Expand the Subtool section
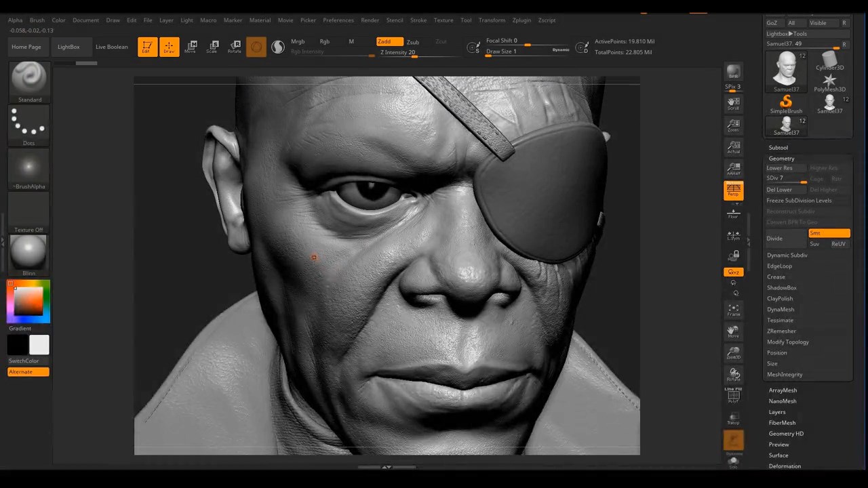The width and height of the screenshot is (868, 488). (x=778, y=148)
